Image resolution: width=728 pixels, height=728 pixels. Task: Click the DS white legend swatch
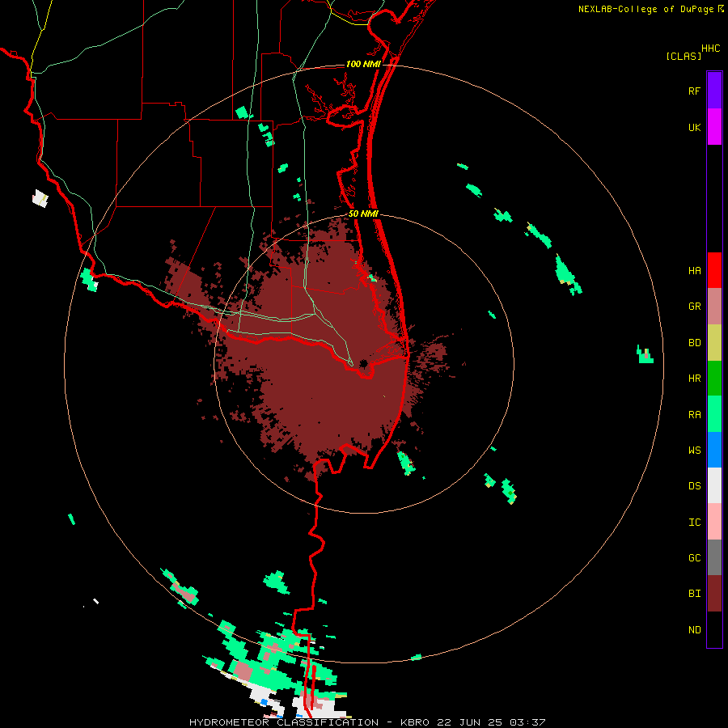(x=714, y=485)
